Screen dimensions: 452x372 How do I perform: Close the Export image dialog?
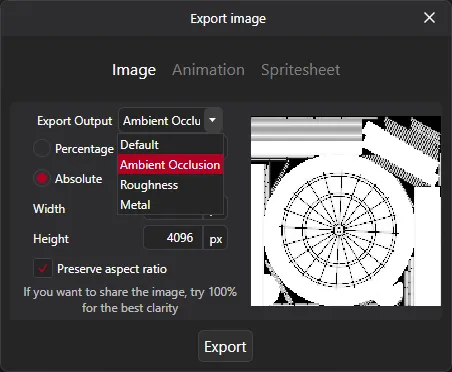pos(429,18)
